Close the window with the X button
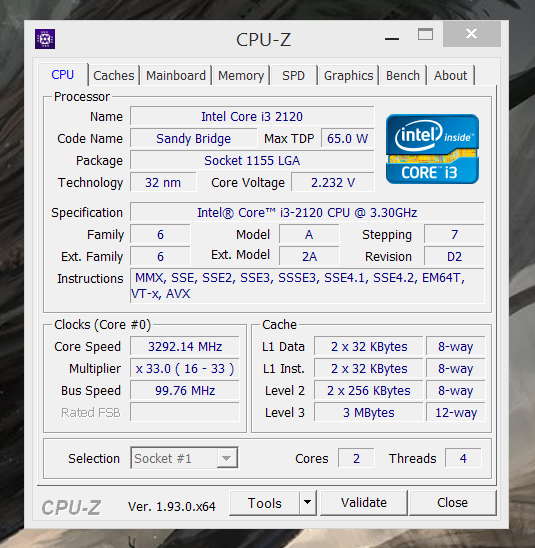The width and height of the screenshot is (535, 548). (x=472, y=34)
